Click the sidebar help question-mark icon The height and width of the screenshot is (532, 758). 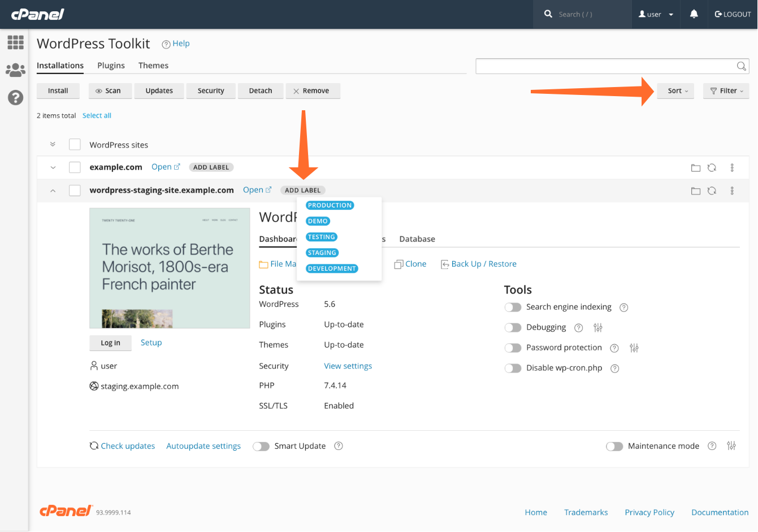[15, 97]
